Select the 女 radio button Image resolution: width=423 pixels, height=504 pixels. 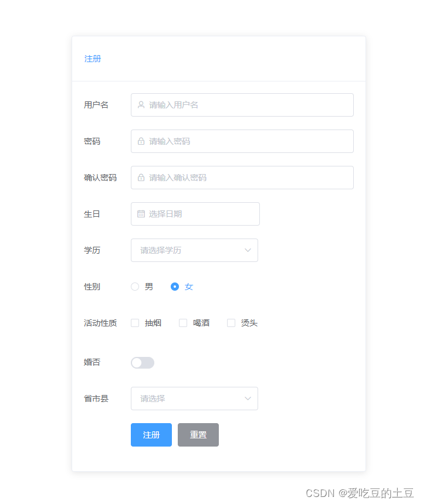coord(175,287)
